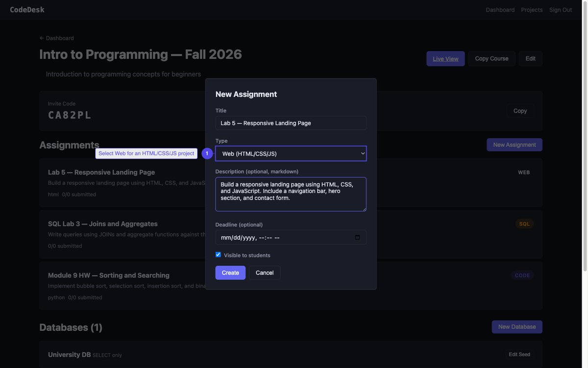Click the Copy Course button
Screen dimensions: 588x368
coord(491,59)
